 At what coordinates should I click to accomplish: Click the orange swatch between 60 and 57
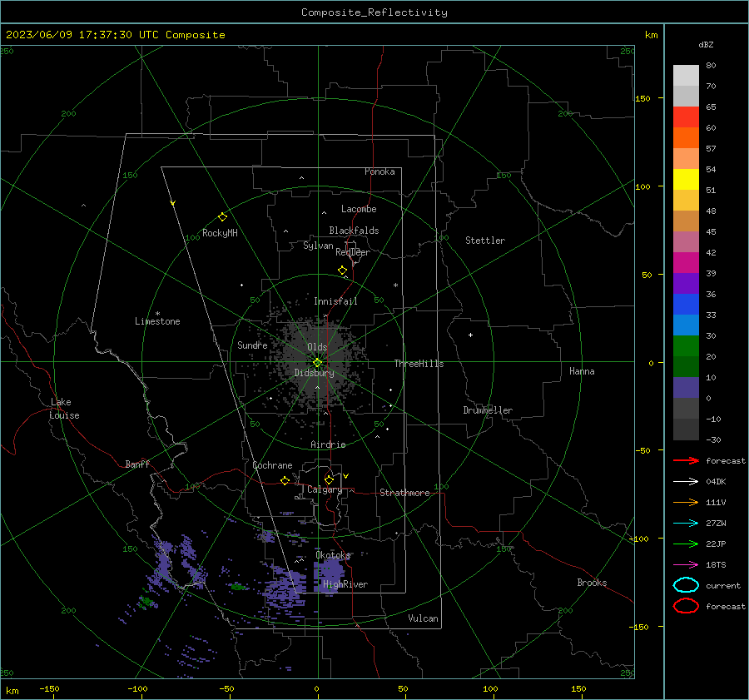point(686,138)
